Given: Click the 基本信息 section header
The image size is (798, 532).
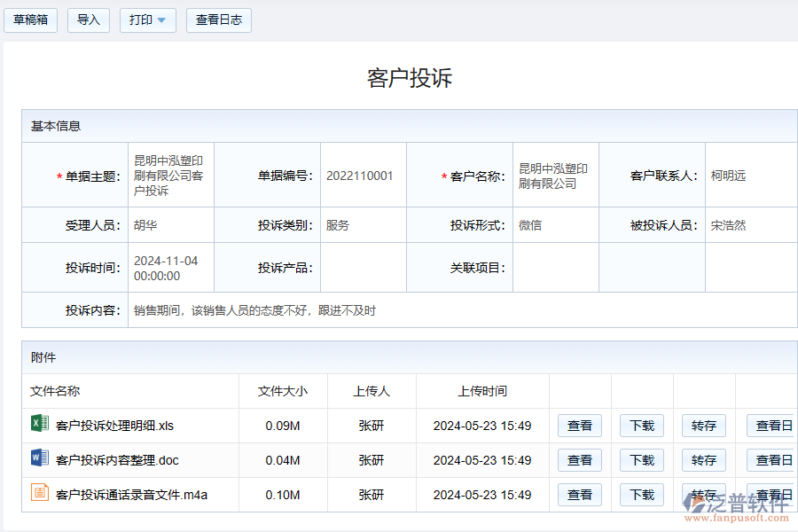Looking at the screenshot, I should (57, 126).
